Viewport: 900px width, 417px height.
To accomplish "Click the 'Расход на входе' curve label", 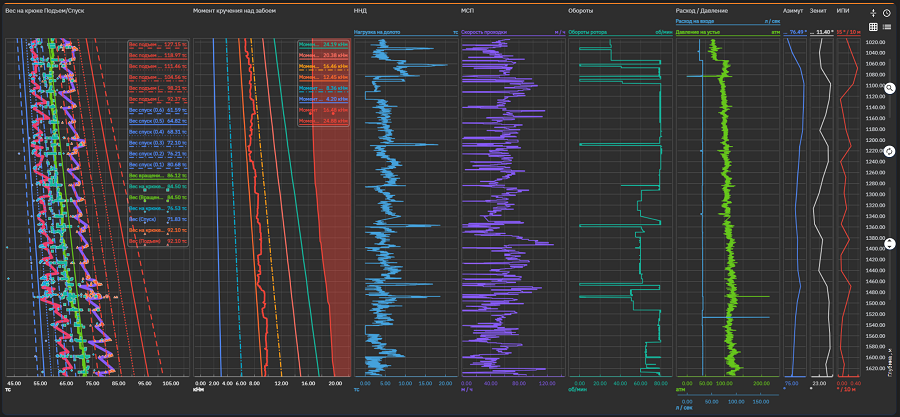I will tap(697, 20).
